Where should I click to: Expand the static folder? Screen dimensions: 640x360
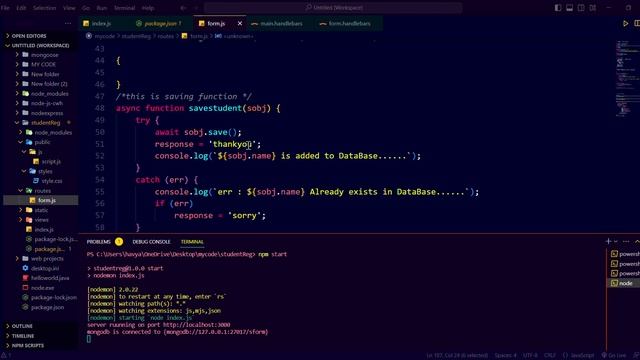click(x=41, y=210)
